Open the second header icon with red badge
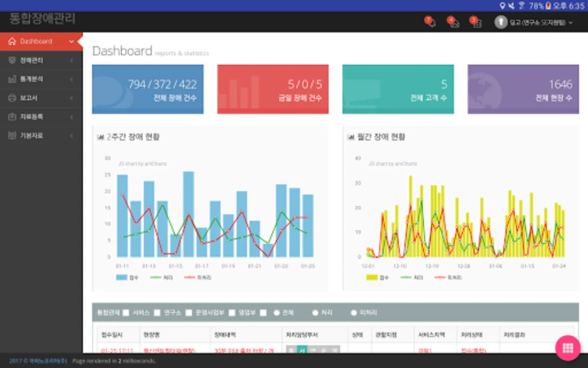 pyautogui.click(x=453, y=22)
